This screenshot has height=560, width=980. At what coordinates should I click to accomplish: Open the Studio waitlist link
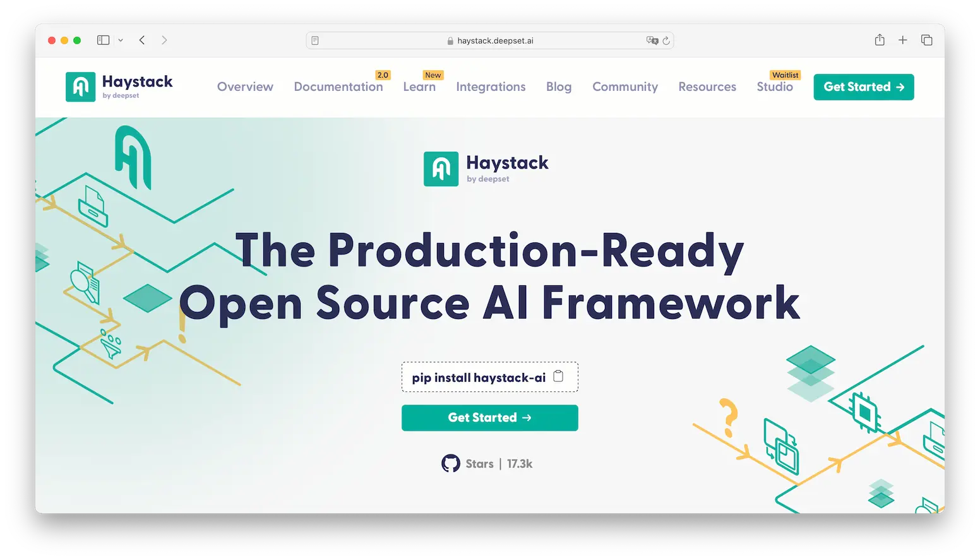(775, 86)
